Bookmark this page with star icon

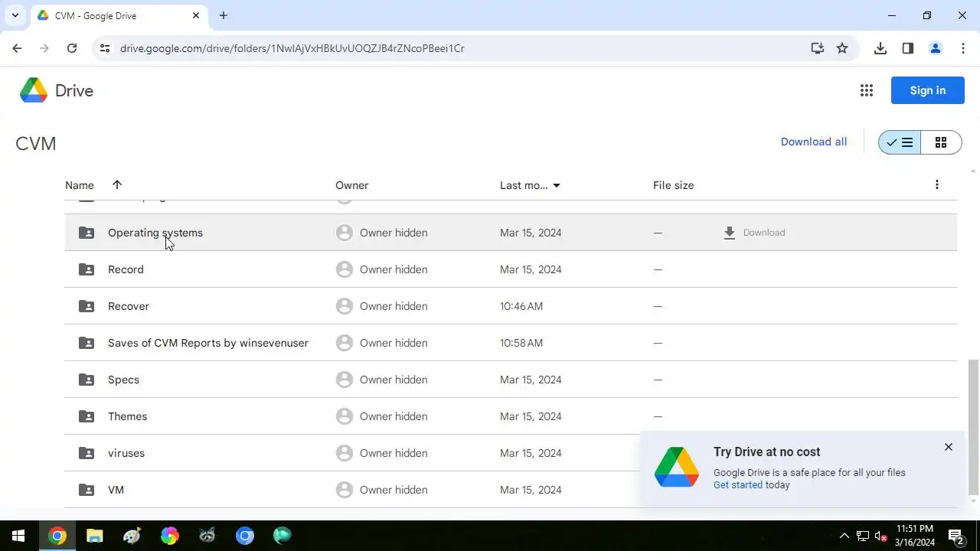point(842,48)
